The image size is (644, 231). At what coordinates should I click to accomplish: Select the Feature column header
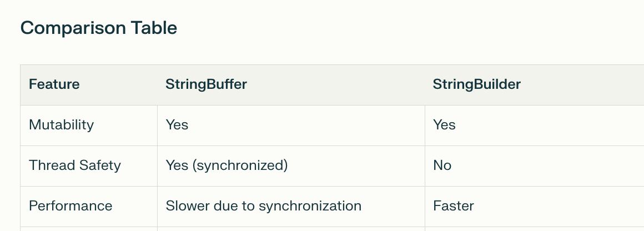click(x=54, y=84)
